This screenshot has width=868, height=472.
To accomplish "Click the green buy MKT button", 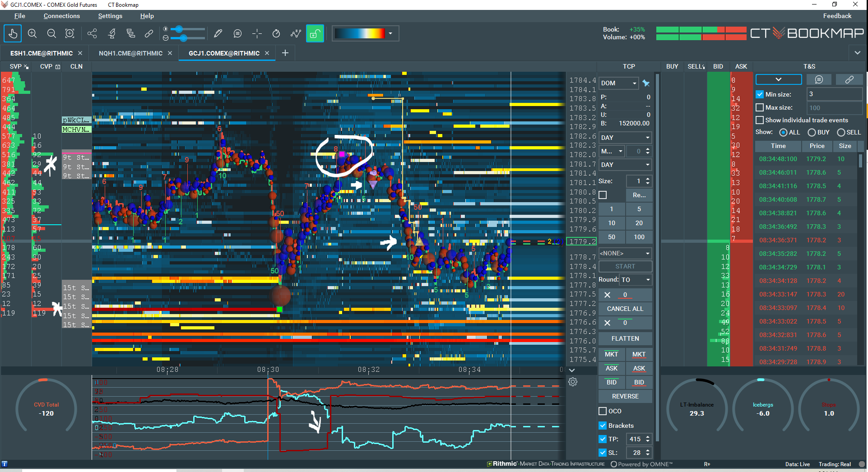I will tap(612, 354).
